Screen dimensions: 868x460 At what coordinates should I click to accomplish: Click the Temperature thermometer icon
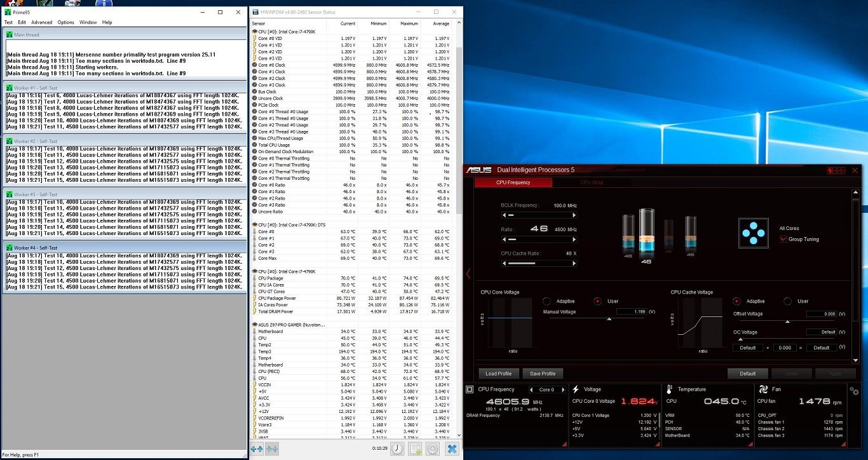[669, 389]
